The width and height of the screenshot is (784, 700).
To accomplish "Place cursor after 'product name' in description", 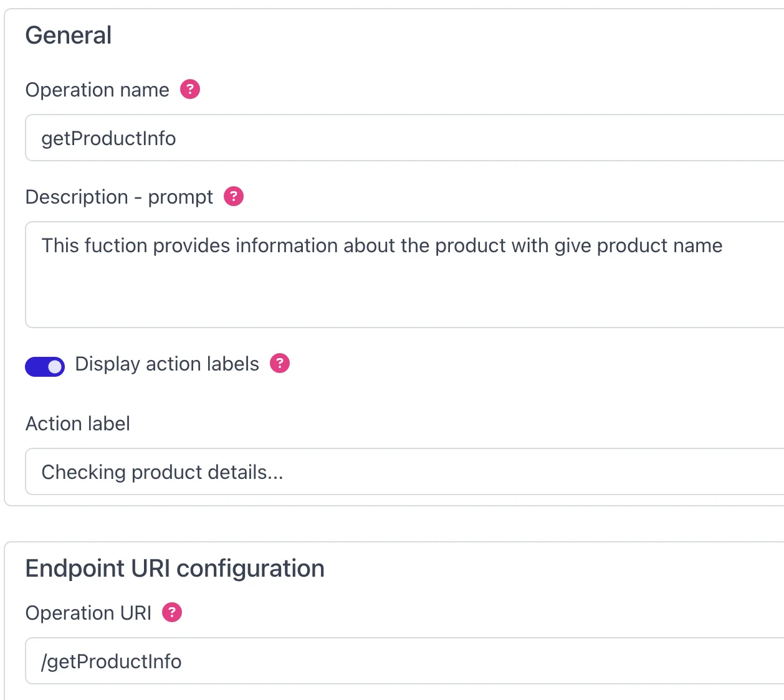I will coord(723,246).
